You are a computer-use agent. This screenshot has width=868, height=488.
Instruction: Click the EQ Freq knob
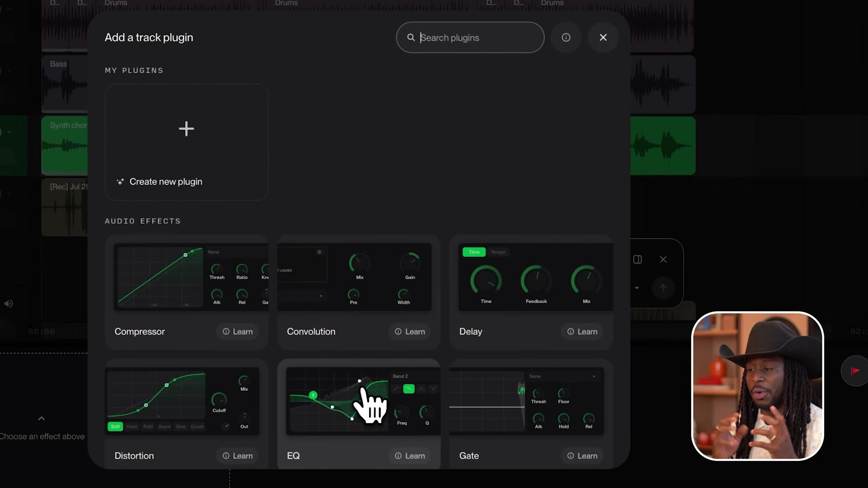pos(401,412)
